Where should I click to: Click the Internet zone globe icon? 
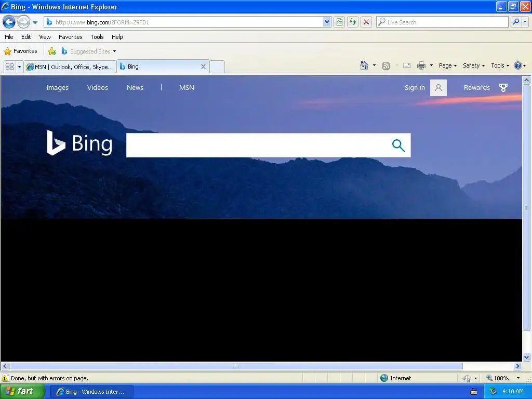(x=384, y=378)
